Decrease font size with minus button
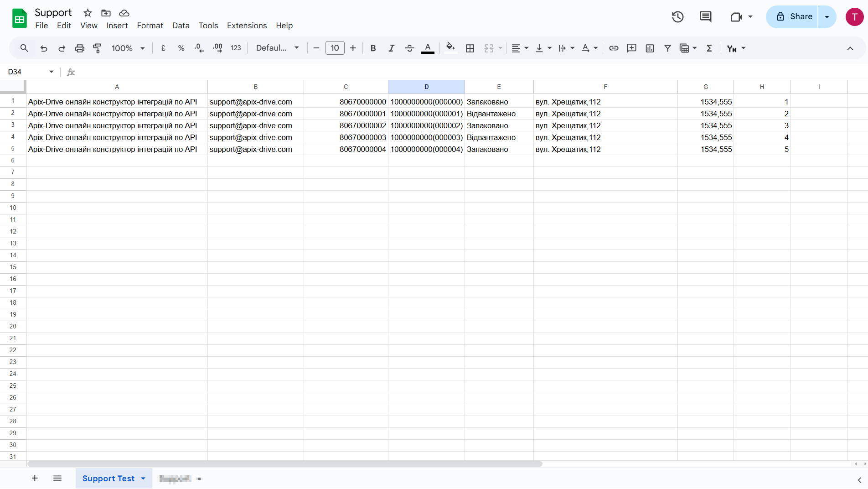The image size is (868, 489). 316,48
